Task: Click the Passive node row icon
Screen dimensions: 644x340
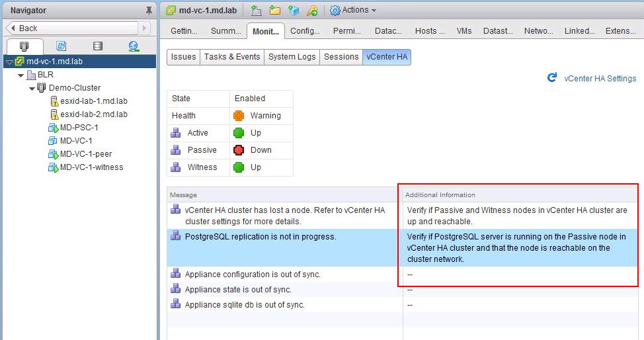Action: [176, 150]
